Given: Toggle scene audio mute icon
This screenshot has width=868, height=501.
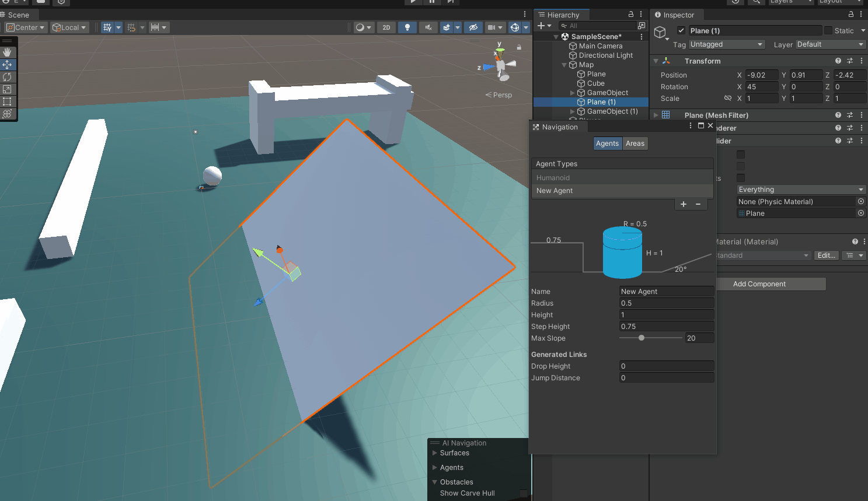Looking at the screenshot, I should pyautogui.click(x=428, y=27).
